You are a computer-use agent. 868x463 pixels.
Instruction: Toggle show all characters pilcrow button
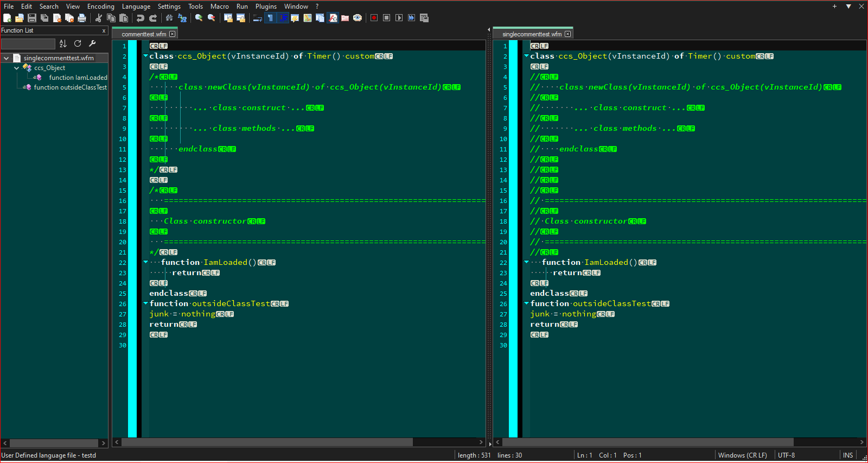click(x=270, y=18)
